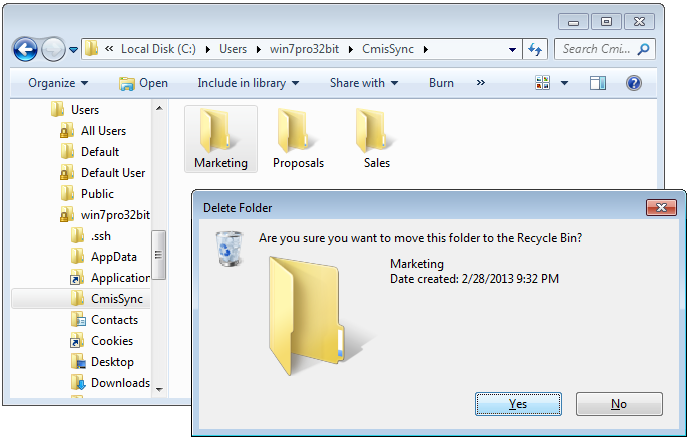Maximize the Explorer window
Viewport: 688px width, 439px height.
pyautogui.click(x=606, y=21)
